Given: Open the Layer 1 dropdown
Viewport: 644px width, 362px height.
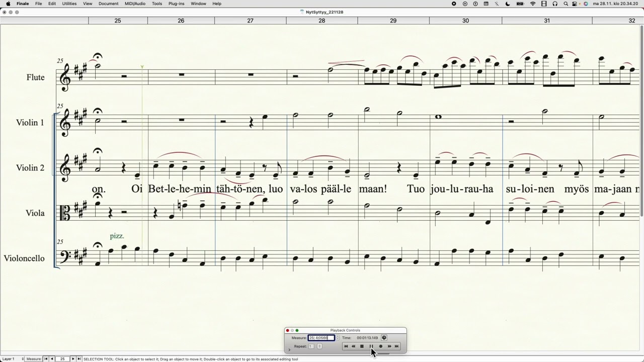Looking at the screenshot, I should point(13,359).
